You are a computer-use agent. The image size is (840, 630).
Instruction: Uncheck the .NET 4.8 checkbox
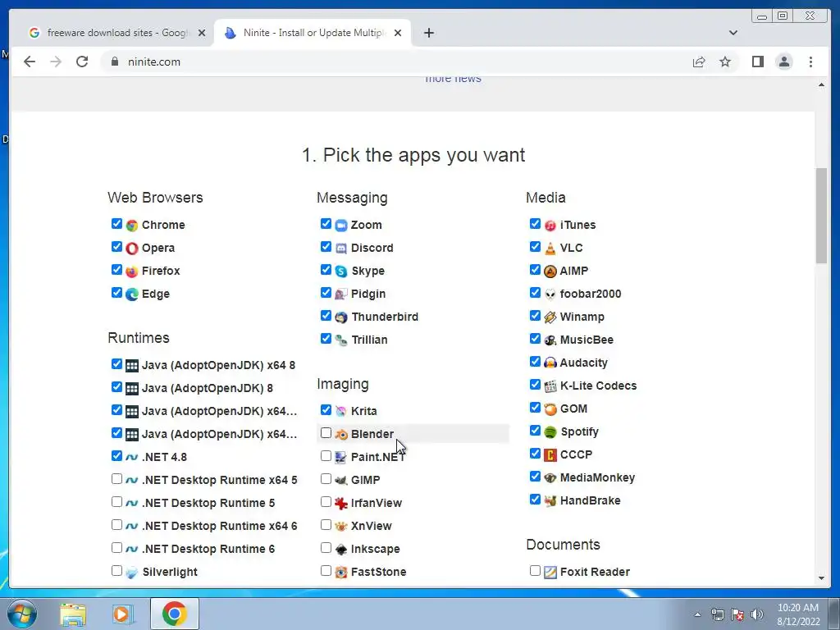point(116,456)
